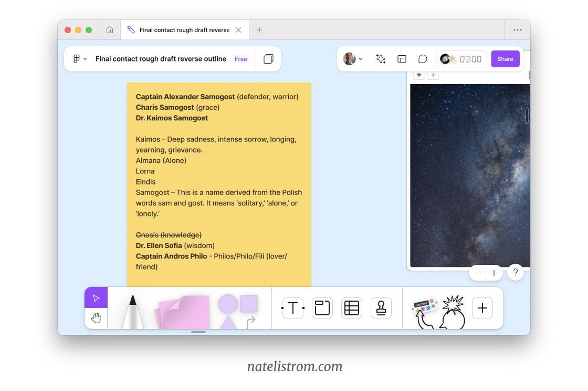Select the Section tool
This screenshot has height=391, width=588.
point(322,308)
